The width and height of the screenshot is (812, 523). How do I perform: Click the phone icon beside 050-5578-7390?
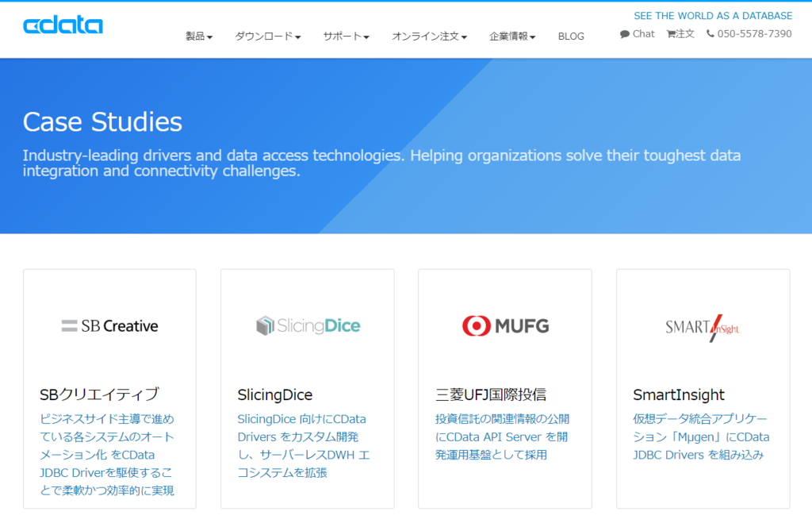710,33
